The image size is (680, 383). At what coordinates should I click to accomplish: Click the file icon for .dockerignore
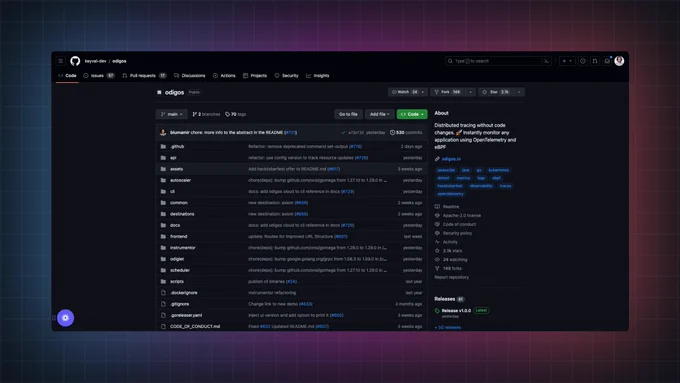[163, 293]
